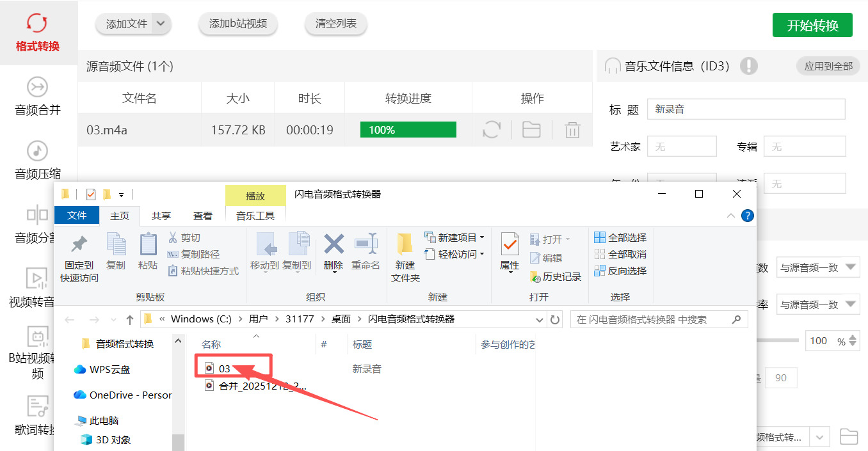
Task: Click the 添加文件 button
Action: click(127, 24)
